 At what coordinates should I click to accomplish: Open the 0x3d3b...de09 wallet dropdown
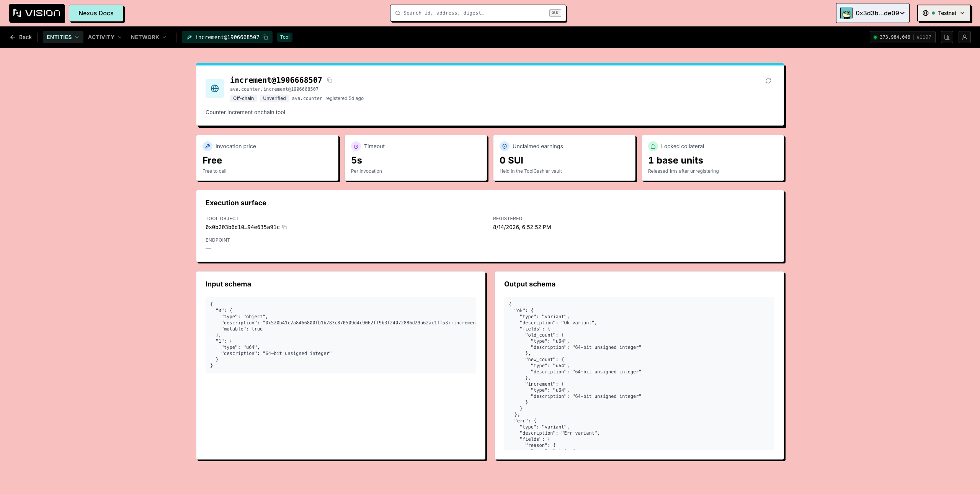(x=872, y=13)
